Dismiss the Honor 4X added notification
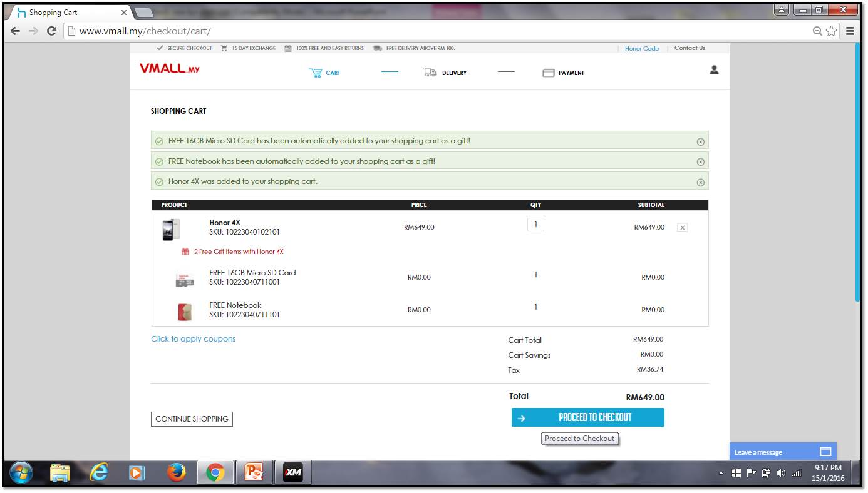Viewport: 868px width, 493px height. click(700, 183)
